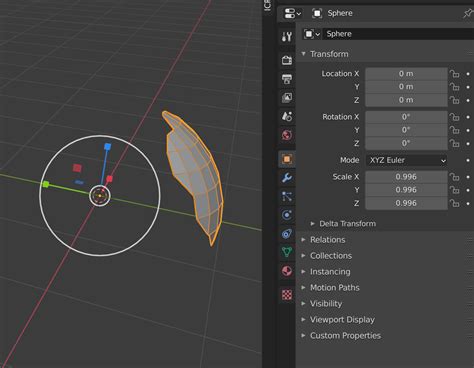Screen dimensions: 474x368
Task: Lock Rotation Y with padlock
Action: (x=454, y=130)
